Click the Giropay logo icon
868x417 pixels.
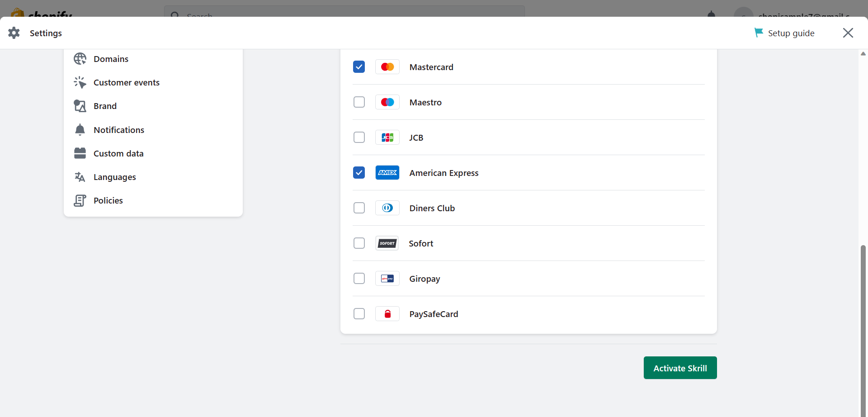[x=387, y=279]
